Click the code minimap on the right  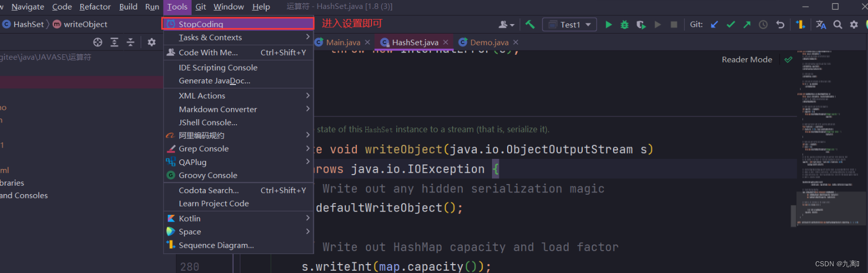tap(829, 140)
